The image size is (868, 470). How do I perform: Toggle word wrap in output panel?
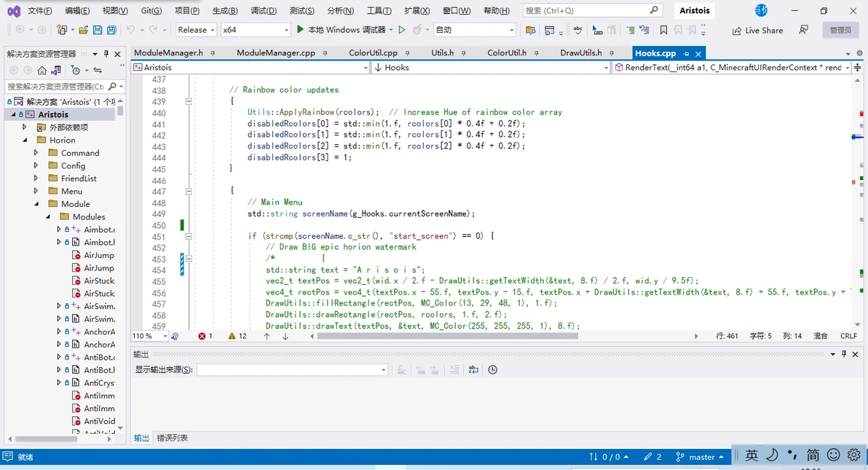[473, 369]
